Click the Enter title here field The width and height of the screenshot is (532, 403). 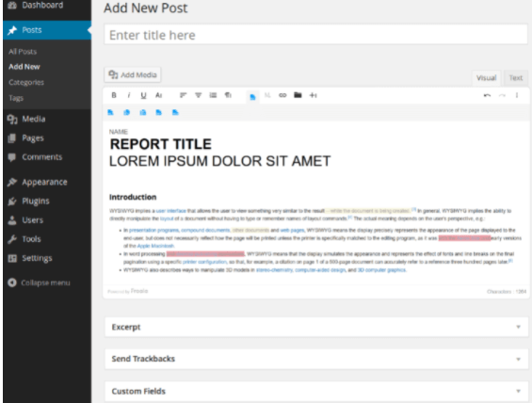click(x=315, y=34)
